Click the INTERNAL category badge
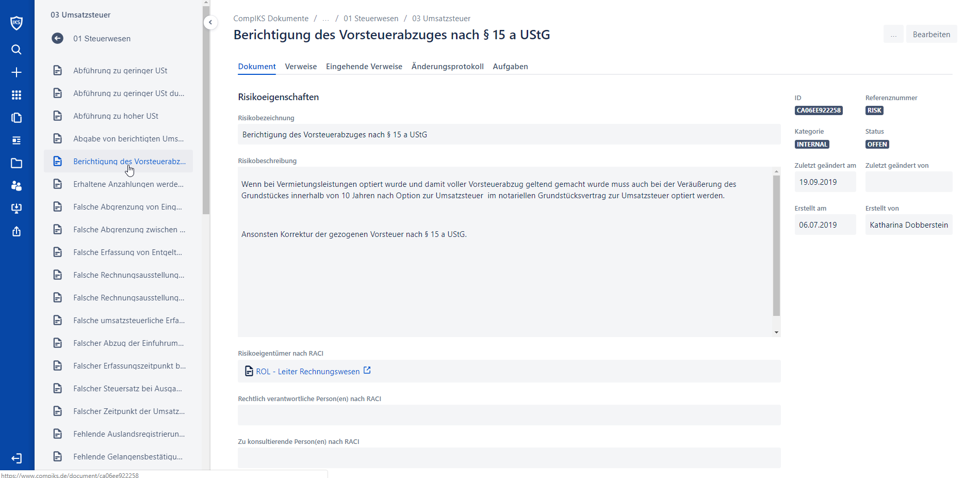Viewport: 980px width, 478px height. point(812,145)
